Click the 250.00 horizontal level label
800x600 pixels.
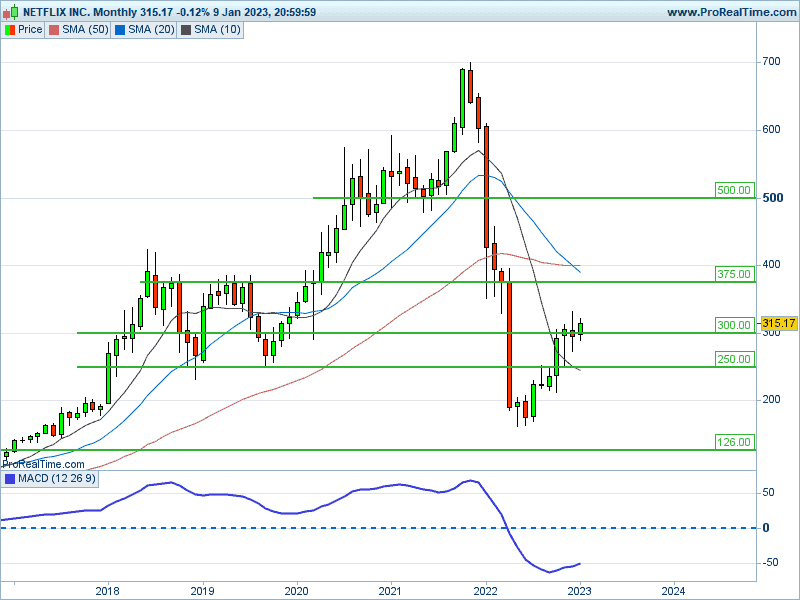pos(733,359)
